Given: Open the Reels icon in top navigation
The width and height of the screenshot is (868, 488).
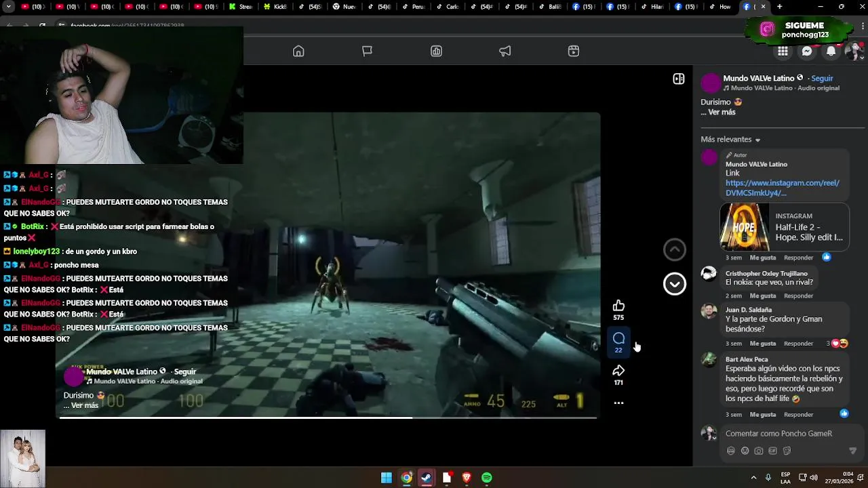Looking at the screenshot, I should pyautogui.click(x=574, y=52).
